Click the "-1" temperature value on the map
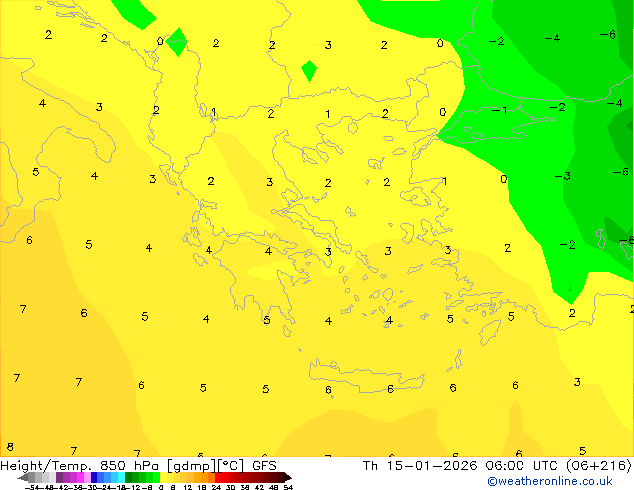The image size is (634, 490). click(499, 110)
